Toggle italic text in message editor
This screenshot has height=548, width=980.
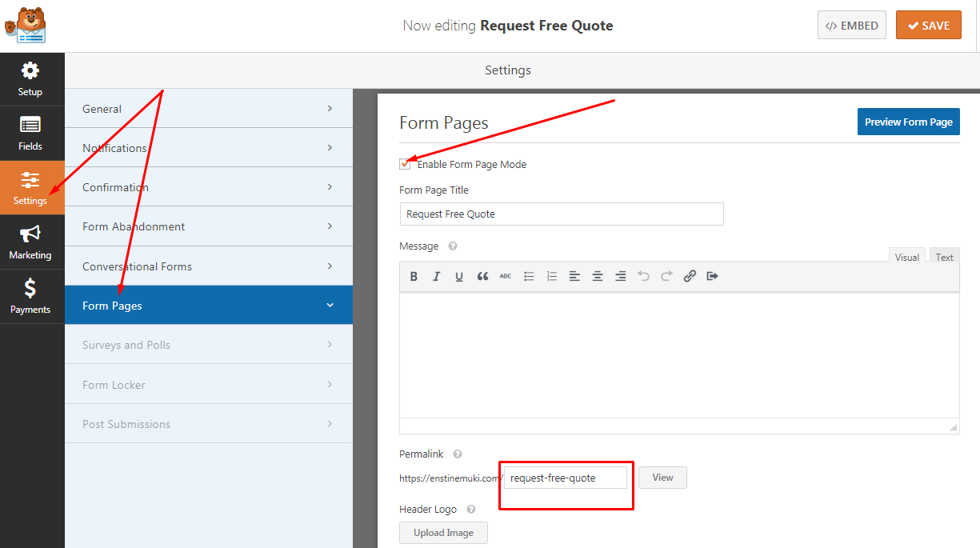(x=436, y=276)
